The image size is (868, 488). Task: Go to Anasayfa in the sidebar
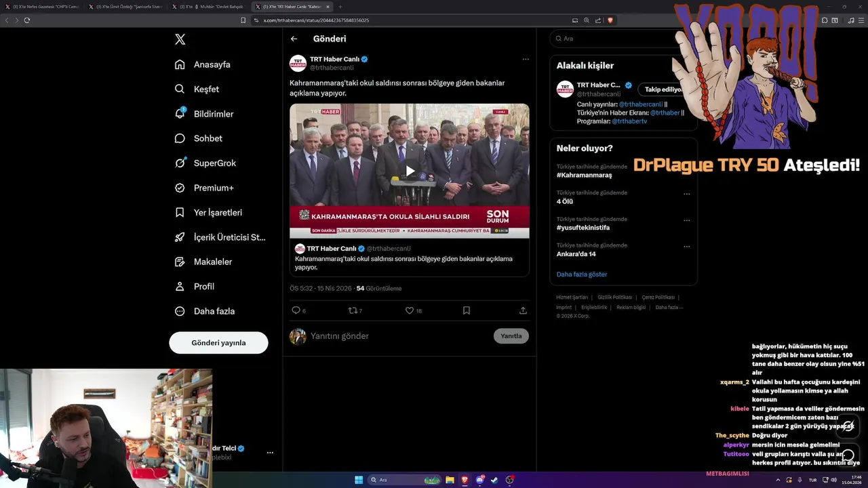(203, 64)
